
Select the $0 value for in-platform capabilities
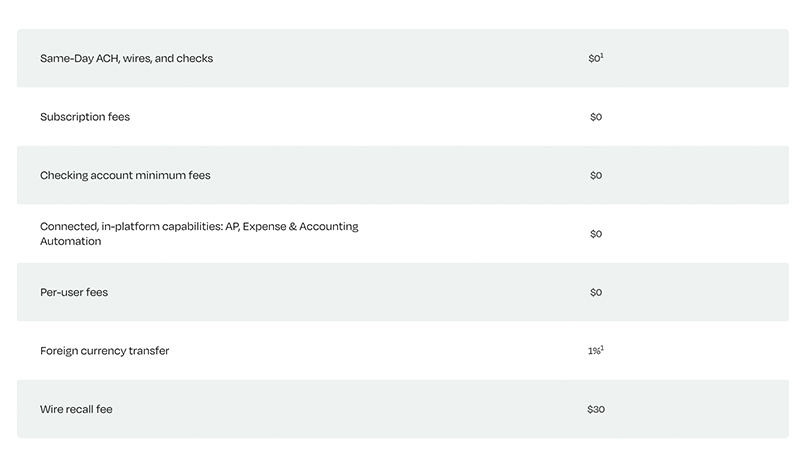pyautogui.click(x=596, y=234)
